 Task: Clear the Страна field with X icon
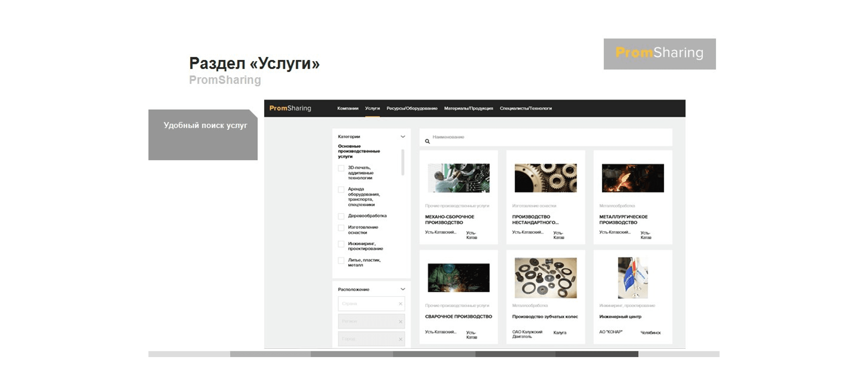401,304
